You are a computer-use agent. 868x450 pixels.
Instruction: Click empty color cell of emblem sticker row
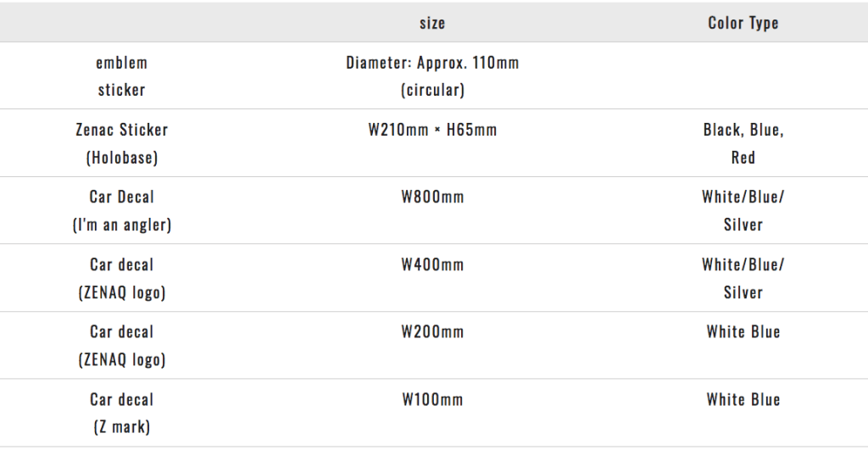click(743, 76)
